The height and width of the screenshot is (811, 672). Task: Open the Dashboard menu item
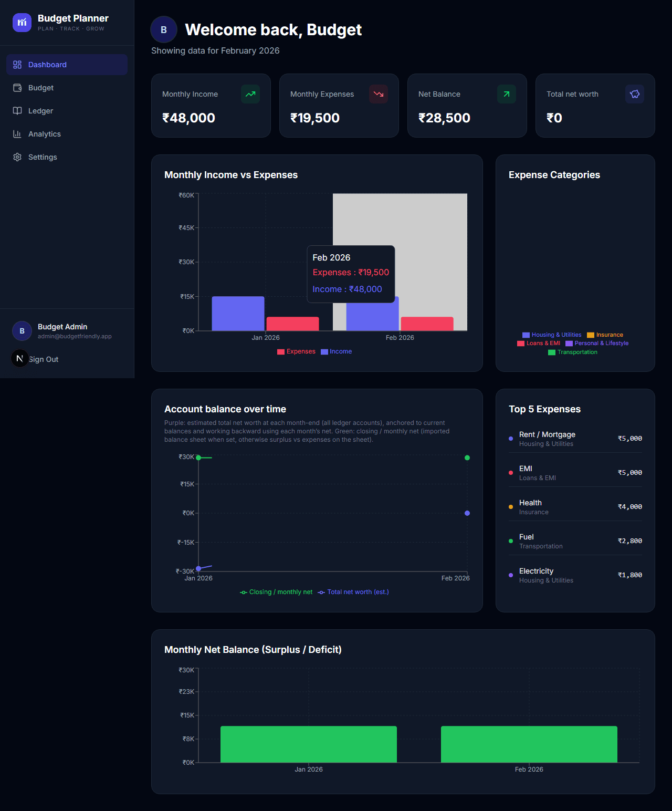(x=67, y=65)
